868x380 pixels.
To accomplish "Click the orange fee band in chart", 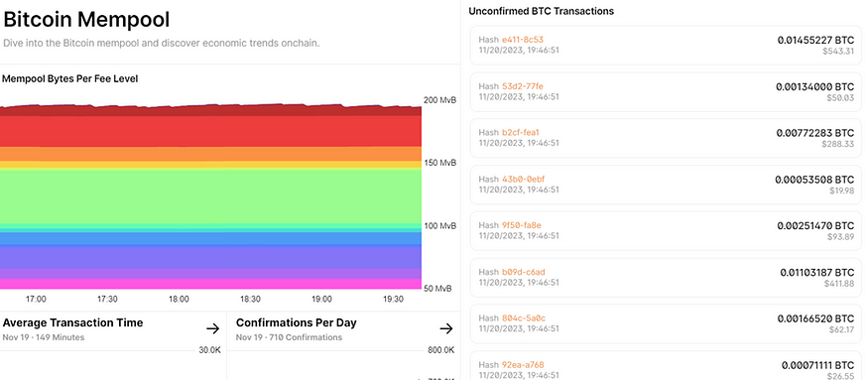I will (210, 154).
